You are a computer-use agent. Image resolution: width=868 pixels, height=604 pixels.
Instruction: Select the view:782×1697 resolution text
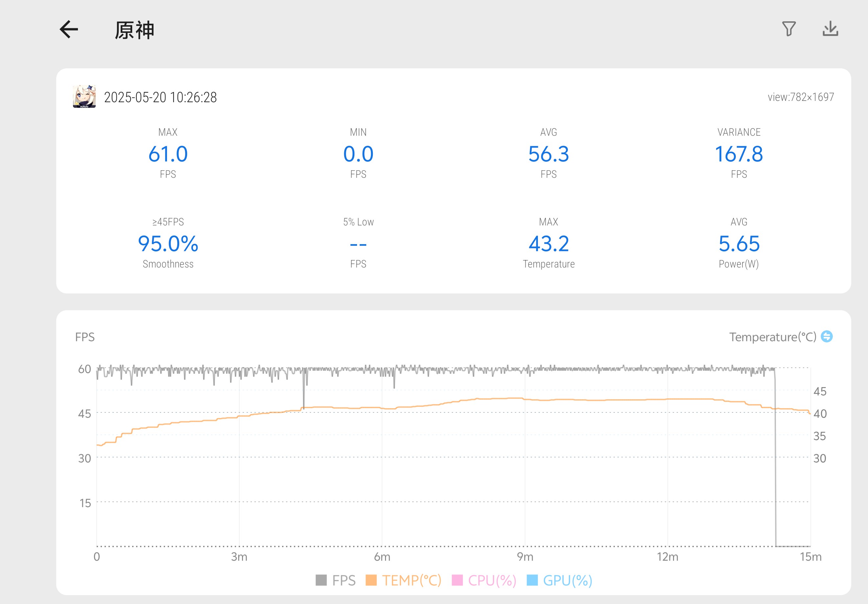(801, 97)
